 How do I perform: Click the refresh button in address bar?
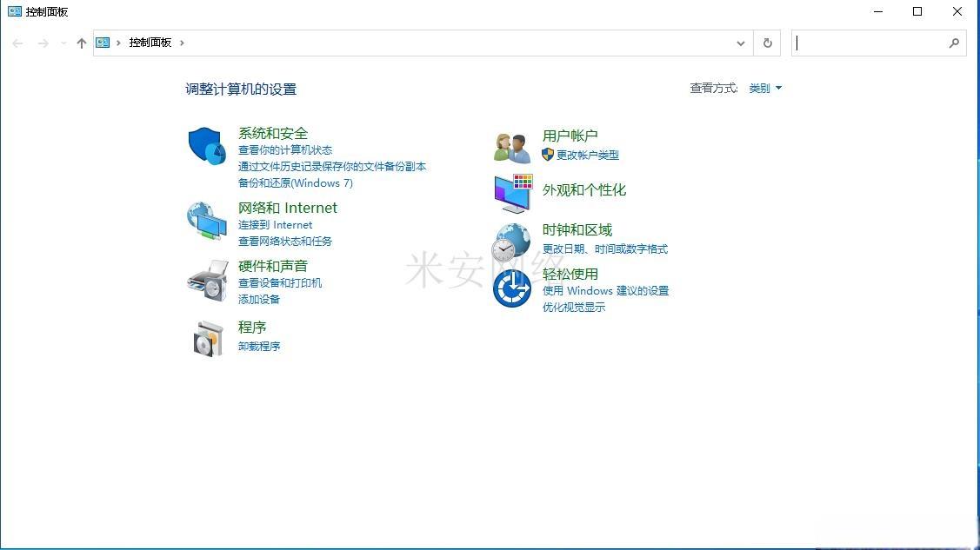point(768,43)
